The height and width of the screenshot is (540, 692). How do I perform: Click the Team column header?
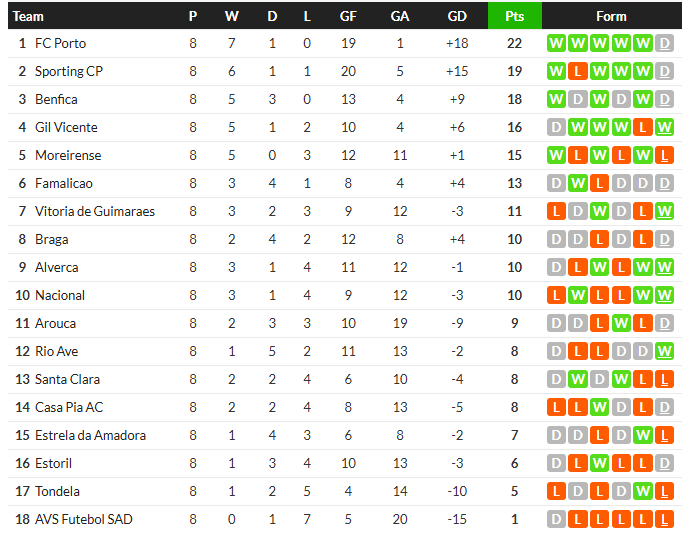point(29,16)
